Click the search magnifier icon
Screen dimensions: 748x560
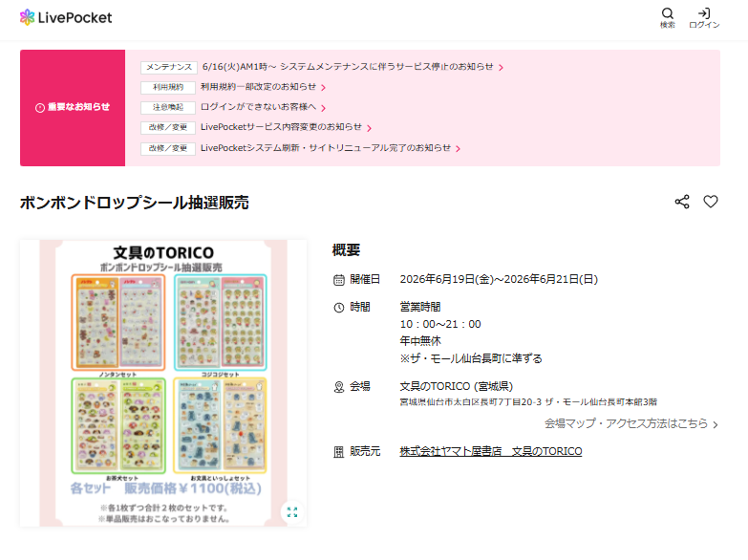[668, 13]
